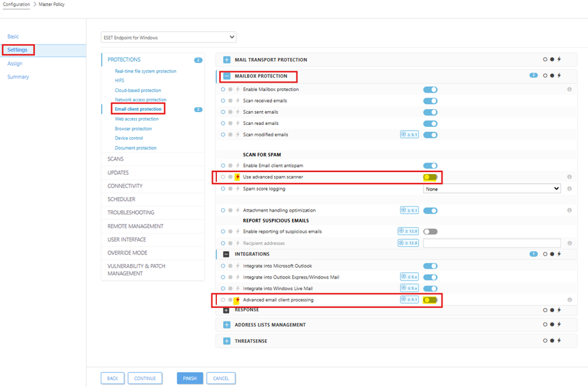
Task: Click the Recipient addresses input field
Action: (x=492, y=243)
